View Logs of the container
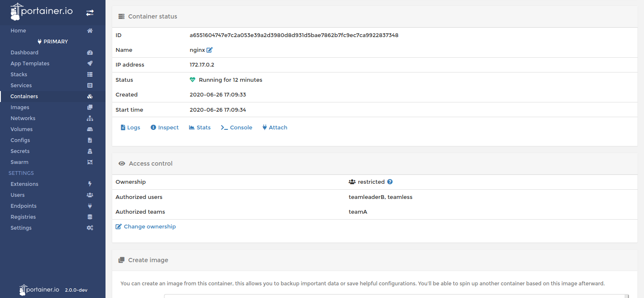Image resolution: width=644 pixels, height=298 pixels. 130,127
